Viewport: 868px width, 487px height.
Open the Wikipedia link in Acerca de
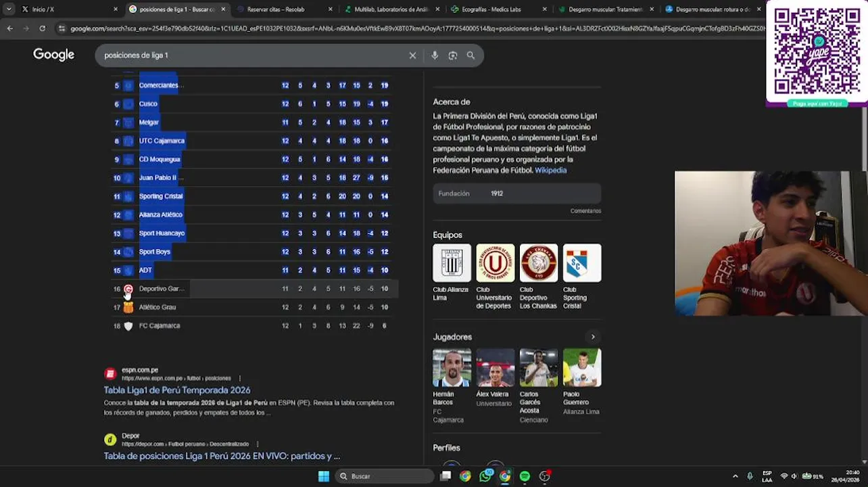(550, 170)
